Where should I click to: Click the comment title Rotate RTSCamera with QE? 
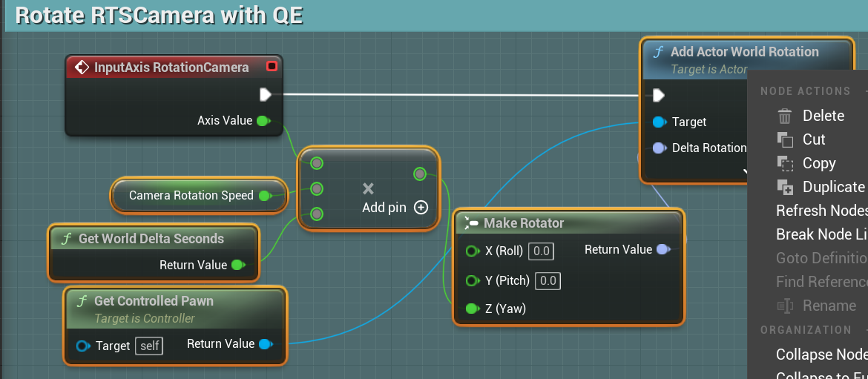(x=160, y=15)
